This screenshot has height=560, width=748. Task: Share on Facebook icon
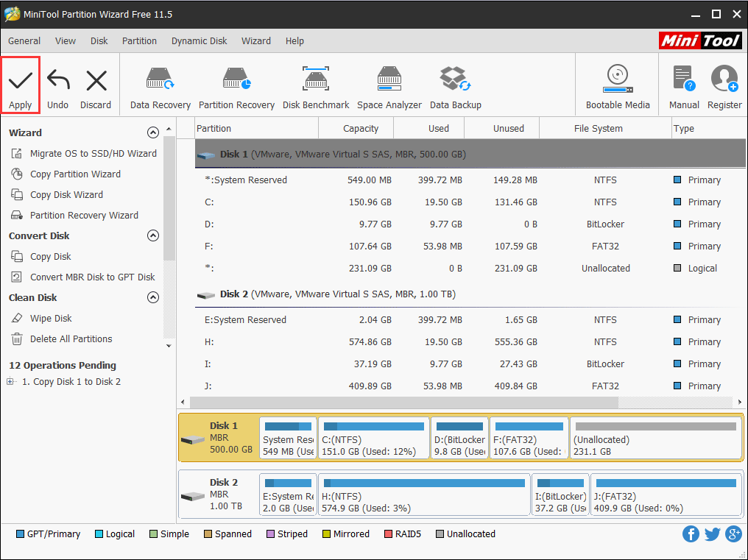tap(691, 534)
